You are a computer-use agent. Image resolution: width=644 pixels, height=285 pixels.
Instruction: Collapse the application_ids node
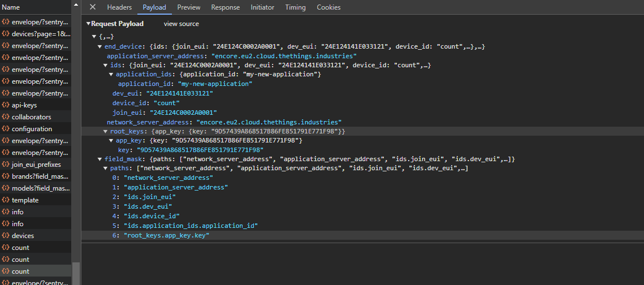click(x=111, y=75)
